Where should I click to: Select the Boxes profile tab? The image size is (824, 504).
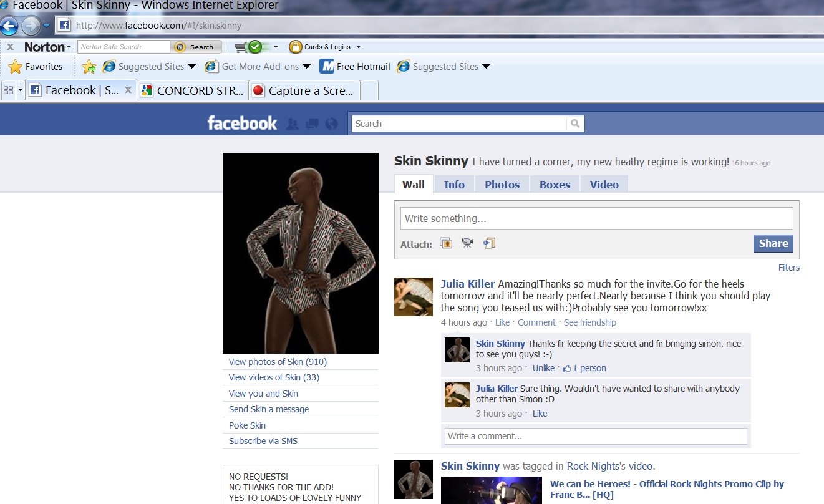(555, 184)
